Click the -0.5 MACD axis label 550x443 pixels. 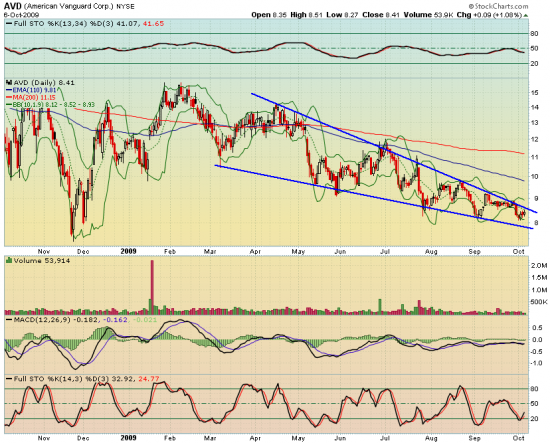[538, 351]
